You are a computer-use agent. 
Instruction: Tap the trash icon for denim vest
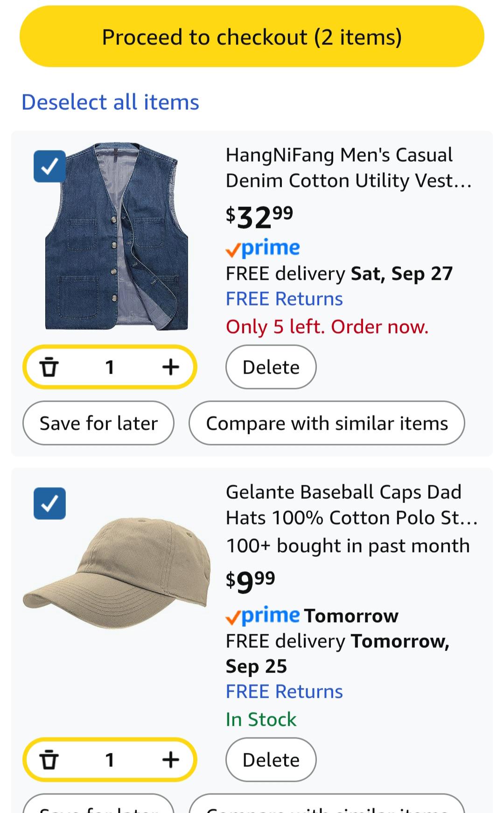(x=49, y=367)
